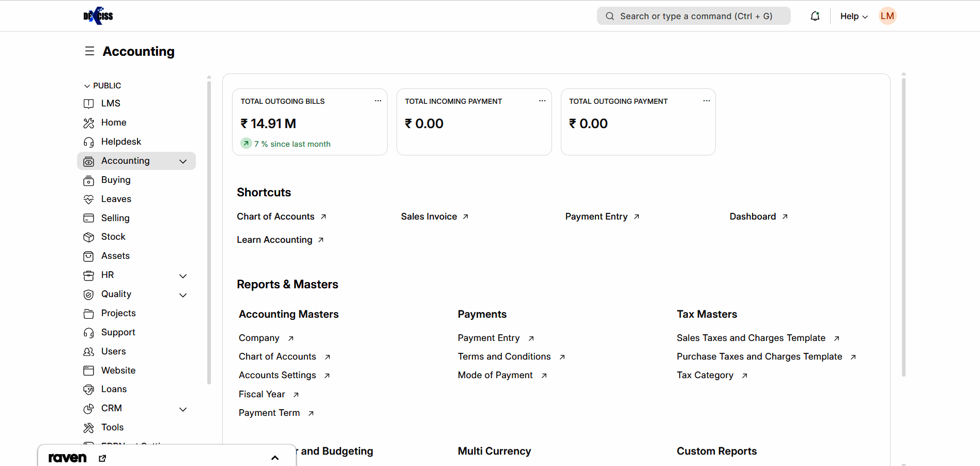
Task: Toggle the sidebar hamburger menu icon
Action: pyautogui.click(x=89, y=51)
